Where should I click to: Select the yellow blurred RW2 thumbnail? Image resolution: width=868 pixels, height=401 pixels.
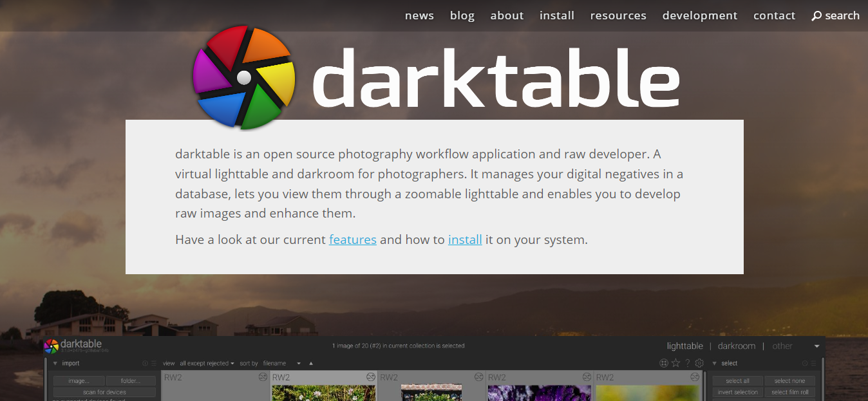coord(647,393)
